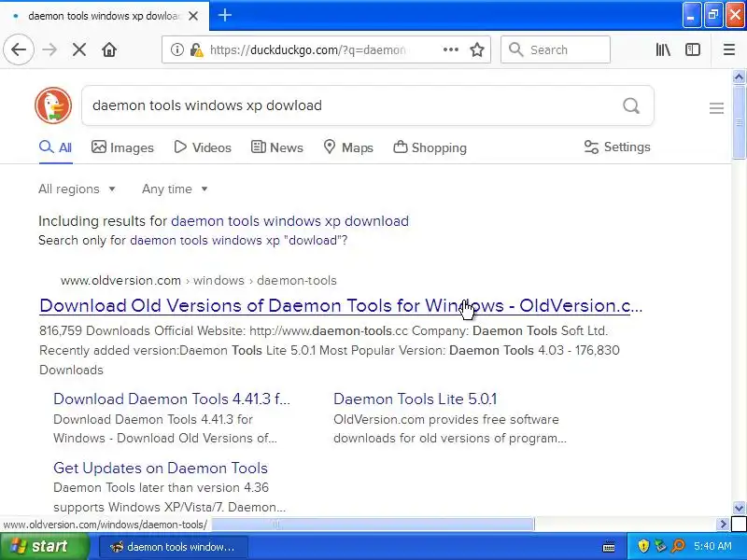Screen dimensions: 747x560
Task: Click the forward navigation arrow
Action: pyautogui.click(x=49, y=49)
